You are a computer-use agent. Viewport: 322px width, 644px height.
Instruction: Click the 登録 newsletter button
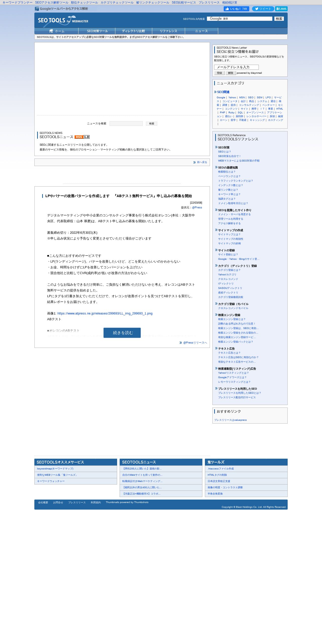click(219, 73)
